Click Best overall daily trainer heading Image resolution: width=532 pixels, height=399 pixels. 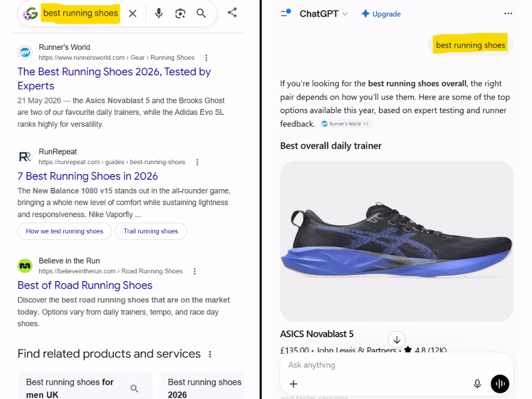331,146
